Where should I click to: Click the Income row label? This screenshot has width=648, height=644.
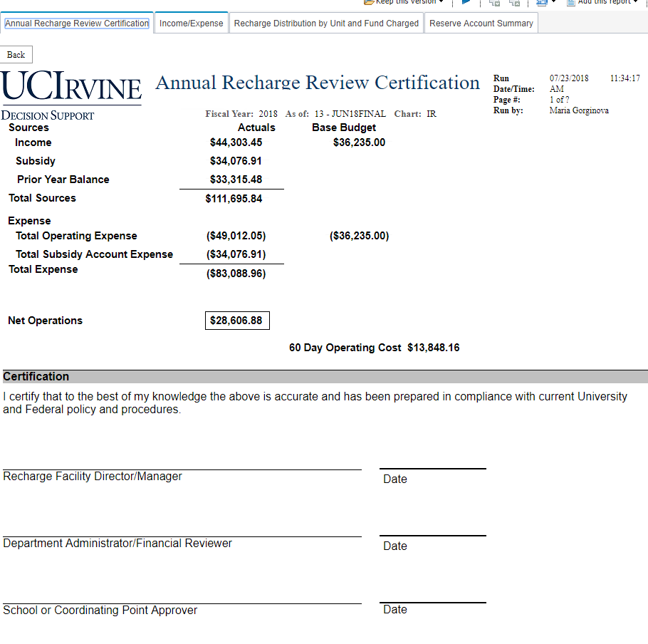coord(33,142)
